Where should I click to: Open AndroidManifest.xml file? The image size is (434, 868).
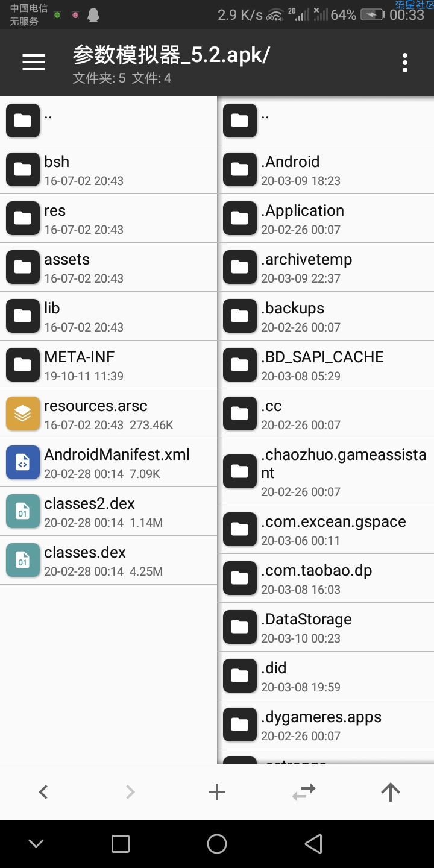click(108, 462)
